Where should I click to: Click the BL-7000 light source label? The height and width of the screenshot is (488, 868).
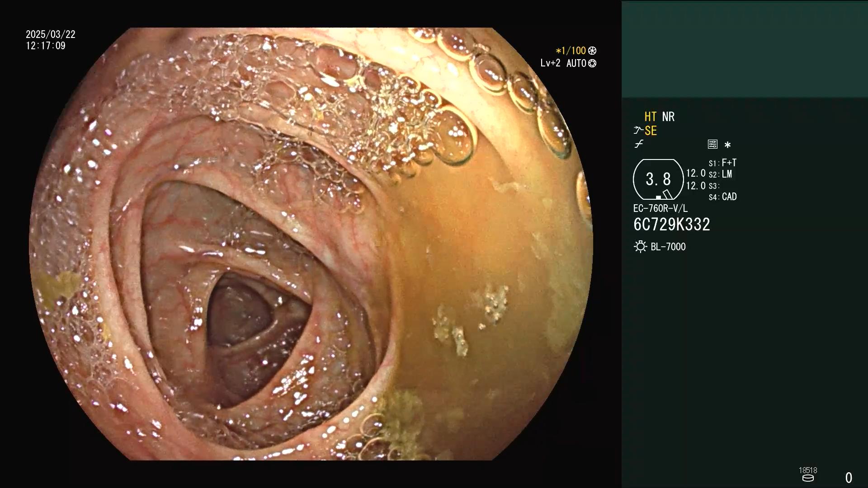[x=668, y=247]
